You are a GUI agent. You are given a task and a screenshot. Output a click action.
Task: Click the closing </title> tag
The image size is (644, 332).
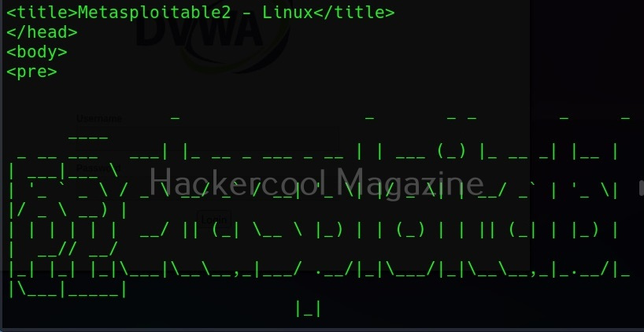[x=354, y=13]
